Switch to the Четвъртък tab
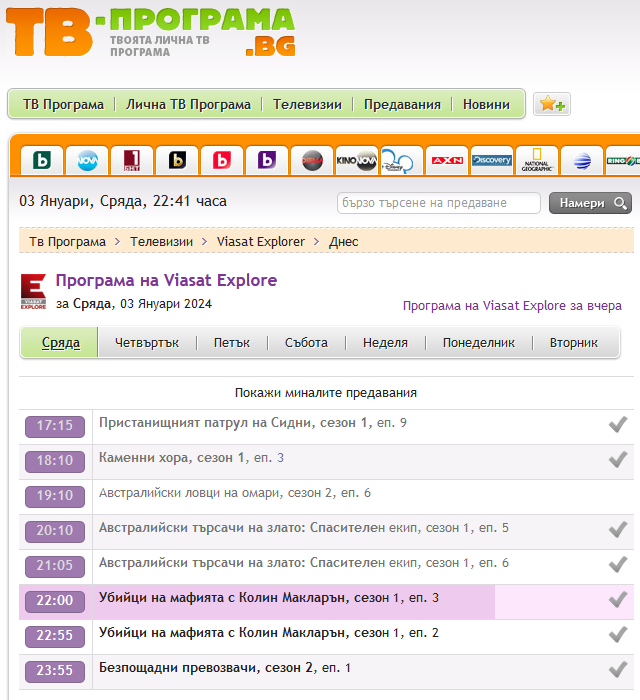This screenshot has width=640, height=700. pos(147,342)
